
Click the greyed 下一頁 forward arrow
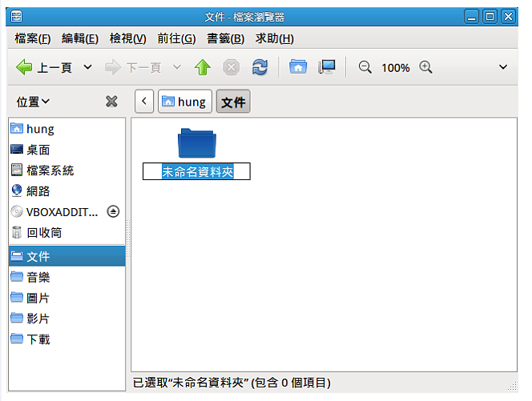click(x=133, y=67)
